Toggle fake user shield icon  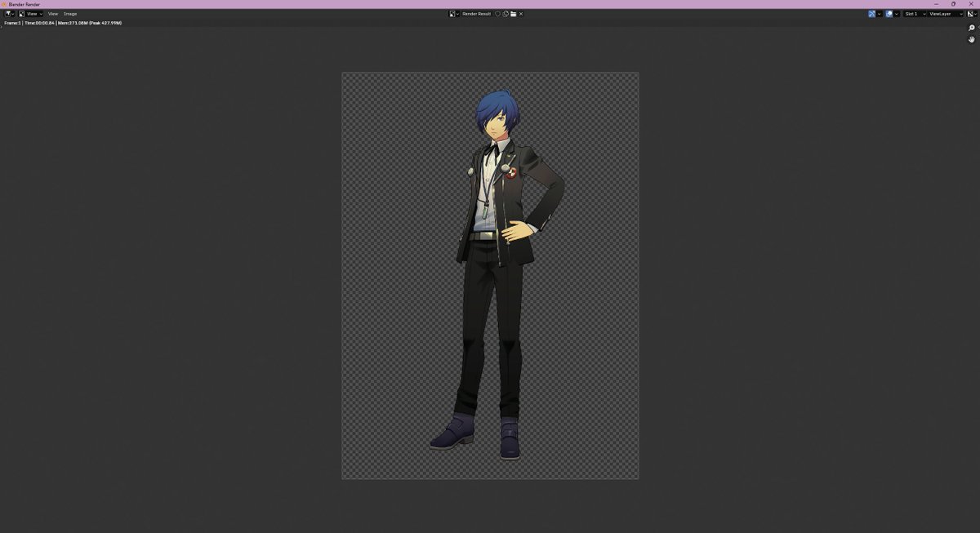click(x=497, y=14)
